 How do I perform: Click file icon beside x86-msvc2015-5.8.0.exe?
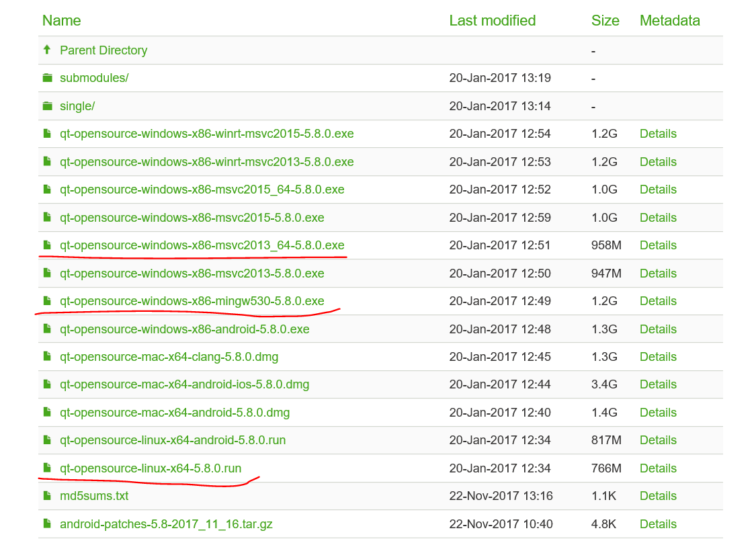[47, 217]
